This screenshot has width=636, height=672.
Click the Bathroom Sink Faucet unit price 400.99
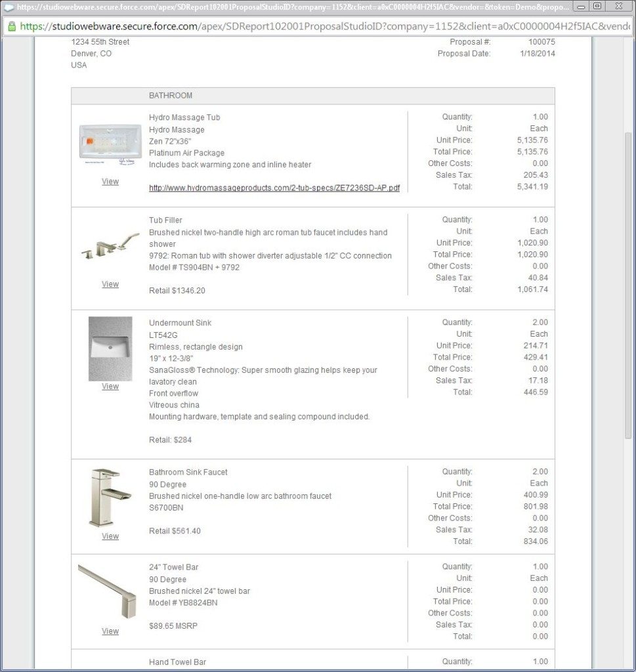click(x=536, y=495)
